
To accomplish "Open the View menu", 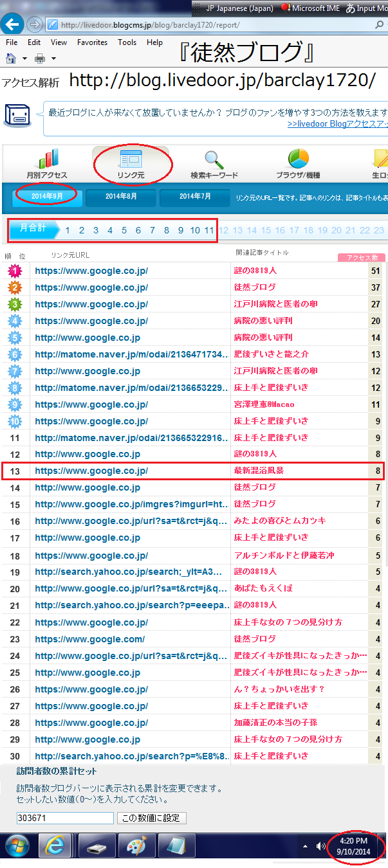I will 59,42.
